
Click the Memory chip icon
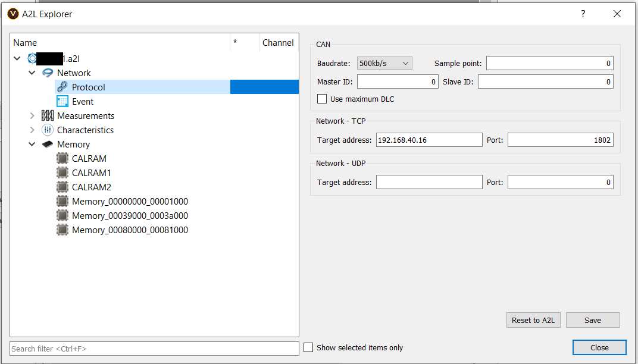click(x=48, y=145)
